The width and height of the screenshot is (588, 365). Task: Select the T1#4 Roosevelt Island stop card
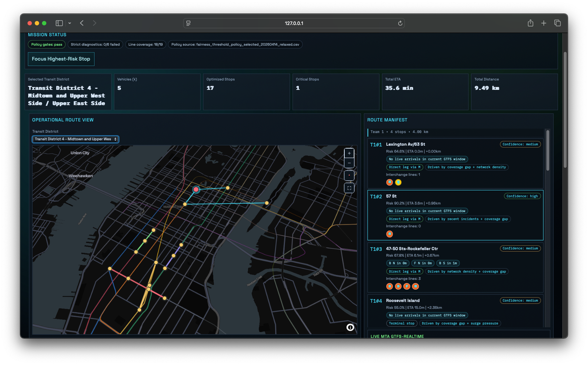(x=455, y=311)
